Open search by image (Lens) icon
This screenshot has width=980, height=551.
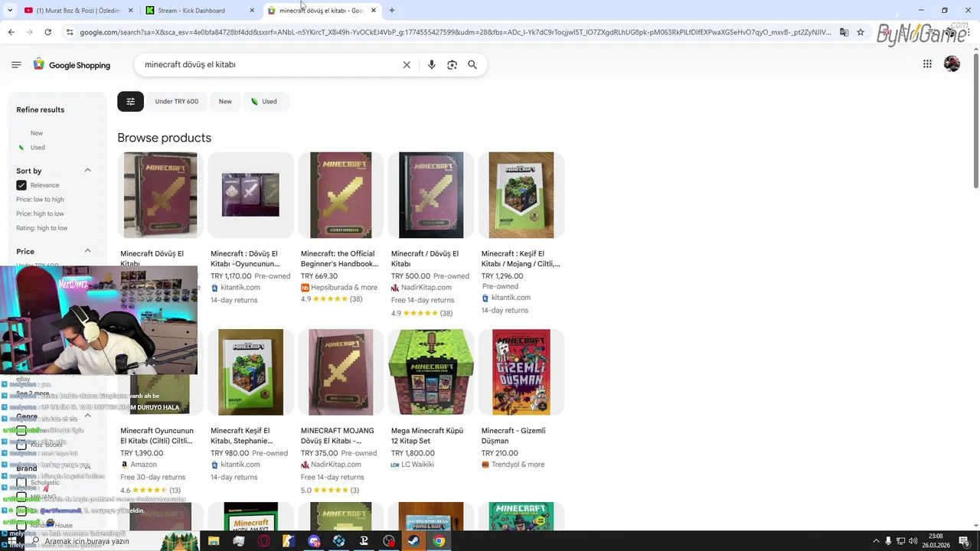point(452,65)
